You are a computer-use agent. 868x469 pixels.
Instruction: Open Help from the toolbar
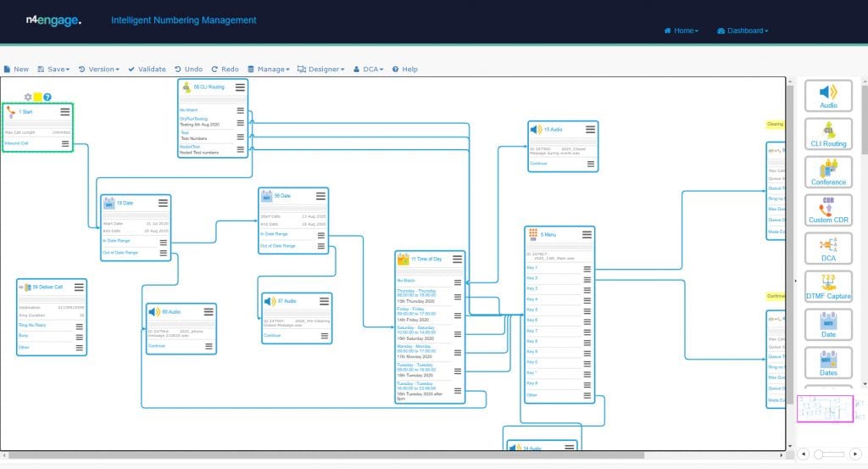point(405,70)
